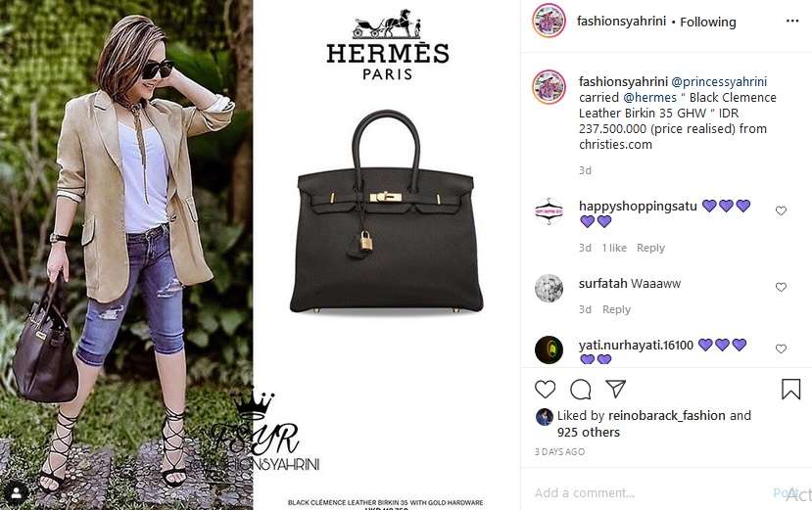The height and width of the screenshot is (510, 812).
Task: Open the three-dot more options menu
Action: point(792,21)
